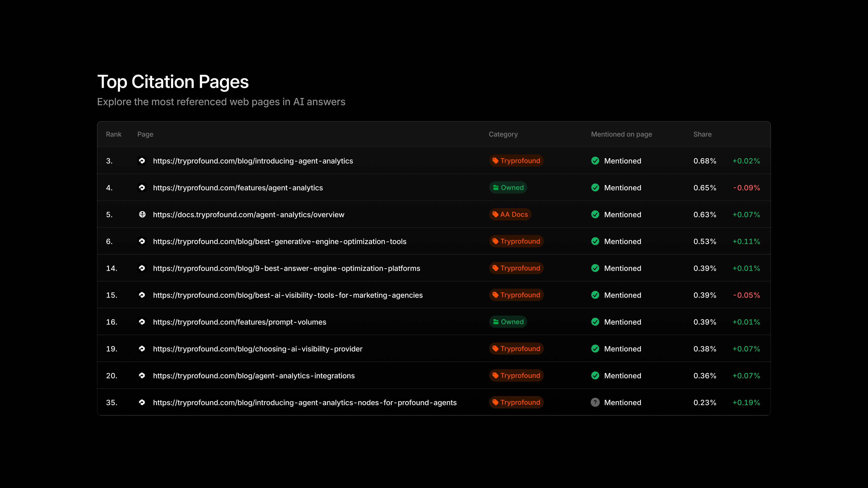This screenshot has width=868, height=488.
Task: Click the +0.02% change value
Action: 746,161
